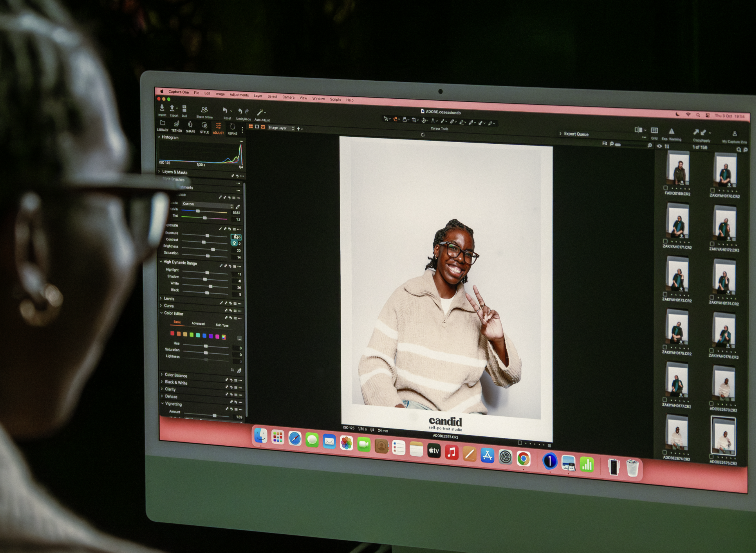Viewport: 756px width, 553px height.
Task: Select the blue swatch in Color Editor
Action: [204, 335]
